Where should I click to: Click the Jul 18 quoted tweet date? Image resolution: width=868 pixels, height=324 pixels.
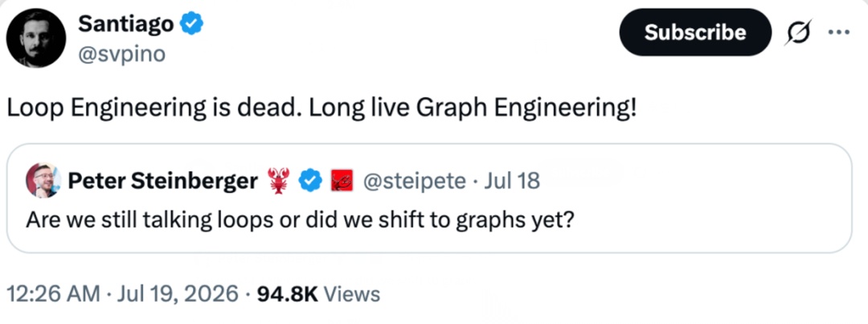tap(512, 181)
